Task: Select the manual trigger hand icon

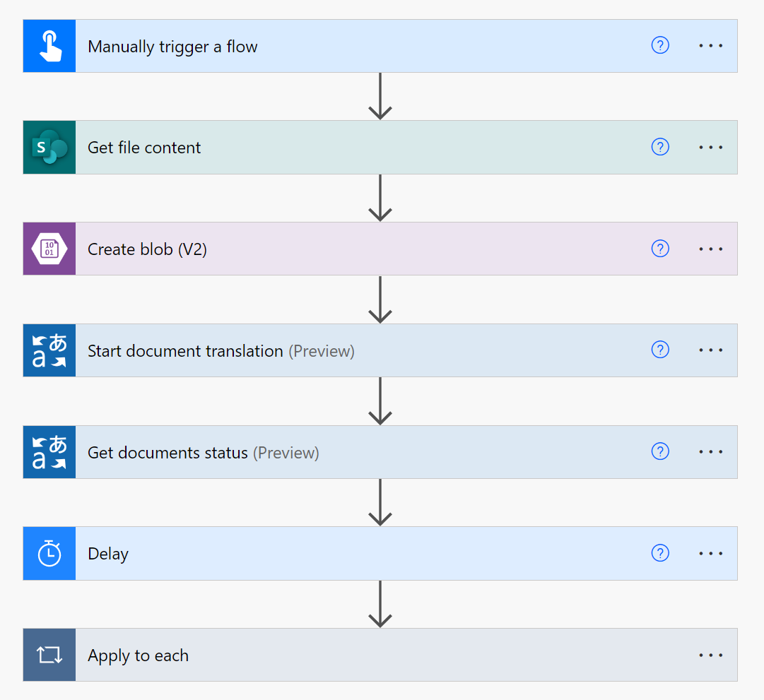Action: coord(49,45)
